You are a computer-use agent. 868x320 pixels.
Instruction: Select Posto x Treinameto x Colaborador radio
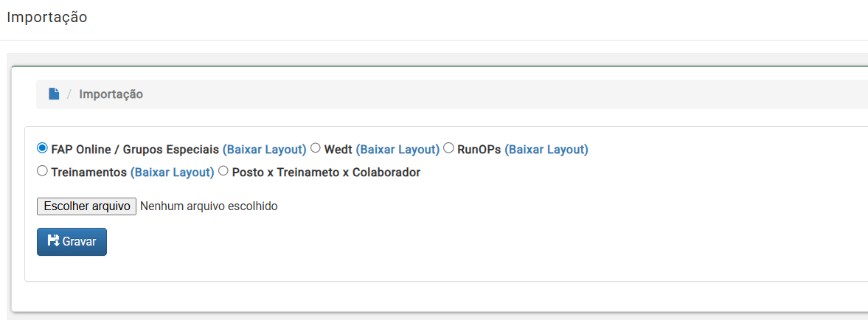(223, 171)
